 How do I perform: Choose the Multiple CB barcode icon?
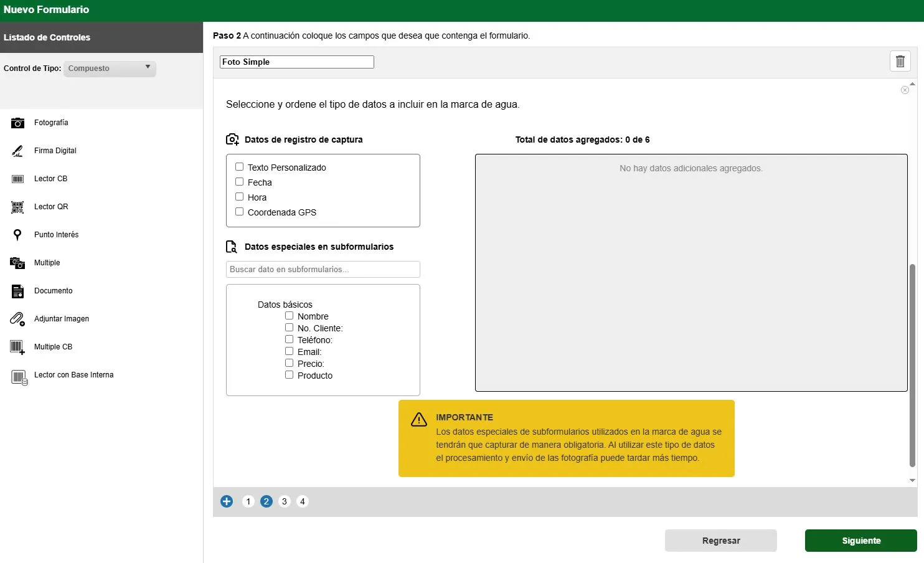coord(17,347)
